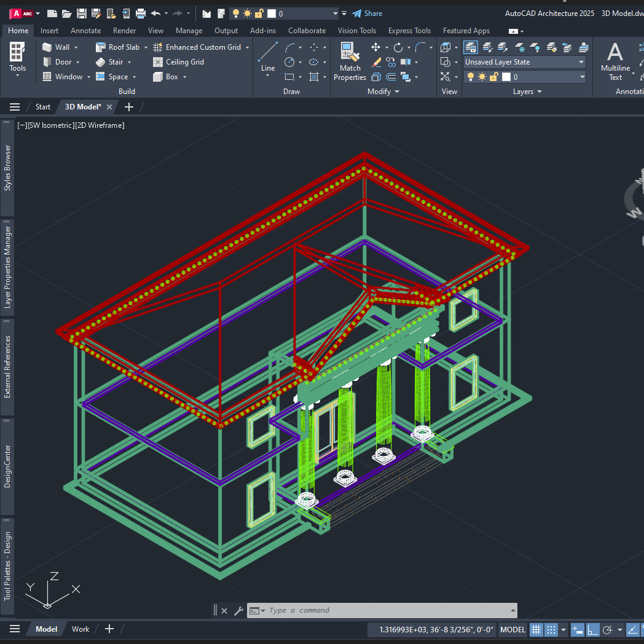Open the Start file tab

[x=43, y=107]
